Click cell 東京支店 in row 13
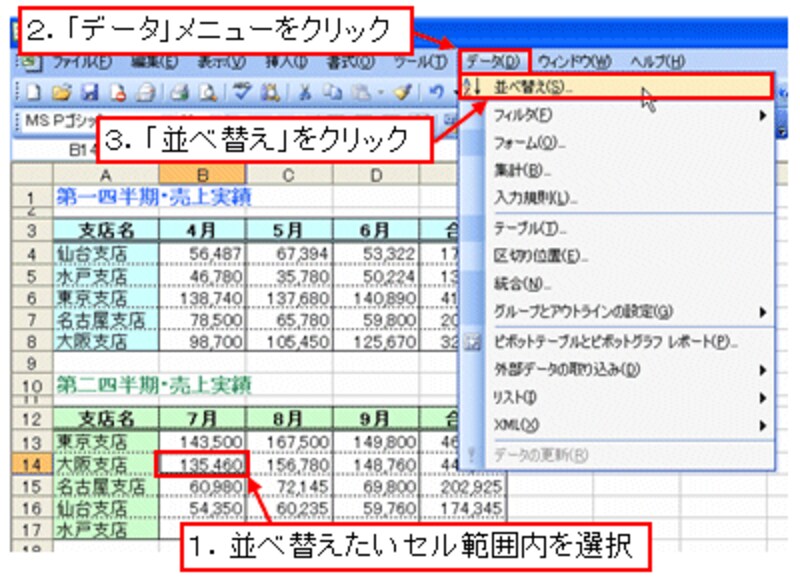The image size is (800, 580). tap(106, 442)
